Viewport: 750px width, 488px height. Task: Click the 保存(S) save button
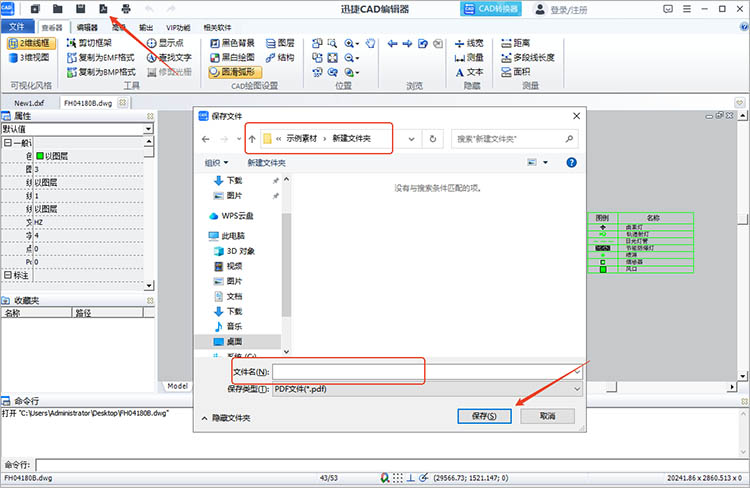(x=484, y=416)
